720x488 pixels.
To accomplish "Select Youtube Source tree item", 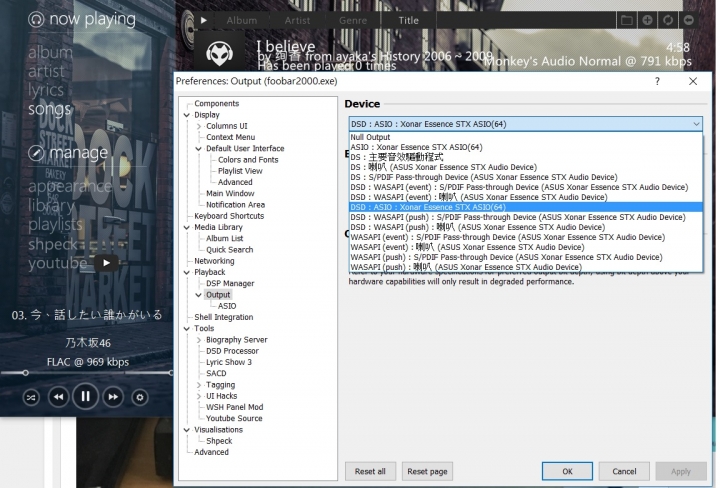I will (x=234, y=419).
